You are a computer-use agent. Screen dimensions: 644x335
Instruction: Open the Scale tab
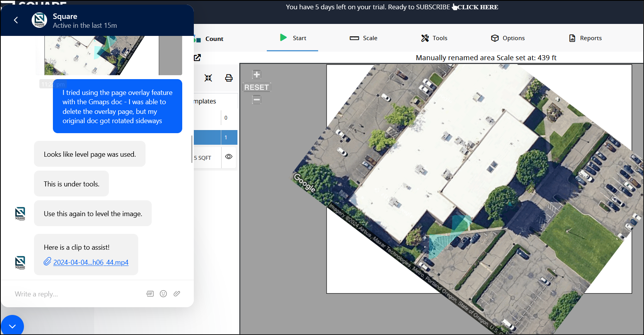pos(364,38)
